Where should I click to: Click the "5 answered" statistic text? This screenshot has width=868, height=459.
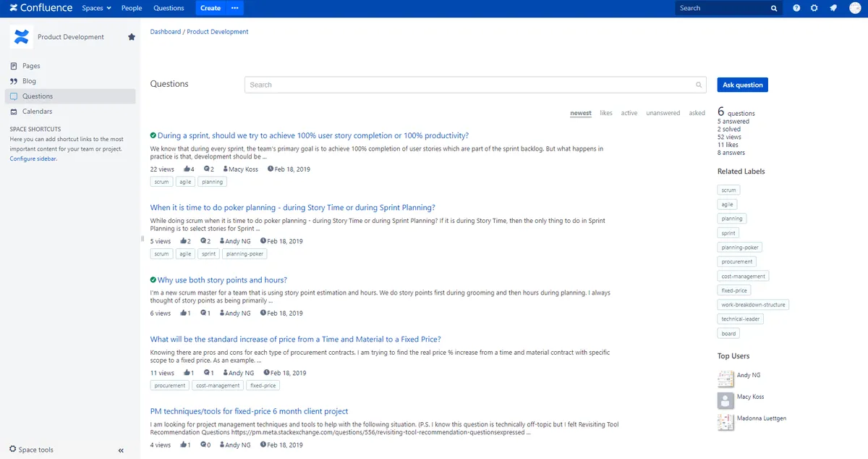[733, 122]
